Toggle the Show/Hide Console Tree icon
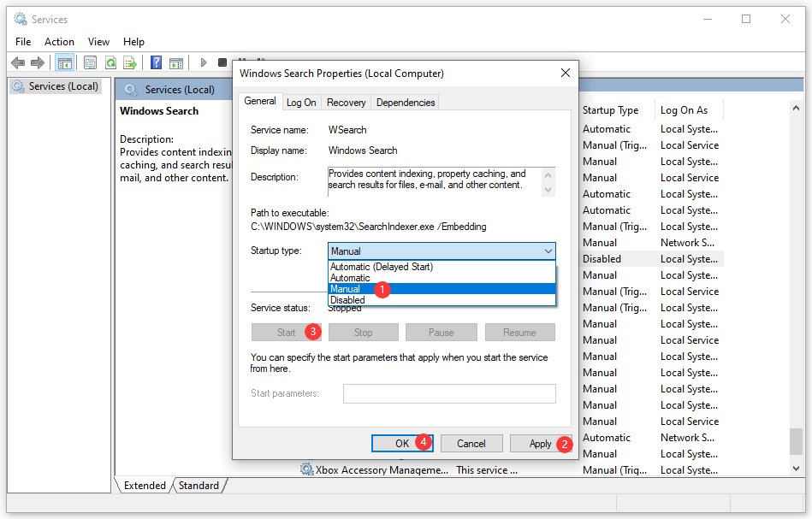Screen dimensions: 812x519 pos(64,62)
